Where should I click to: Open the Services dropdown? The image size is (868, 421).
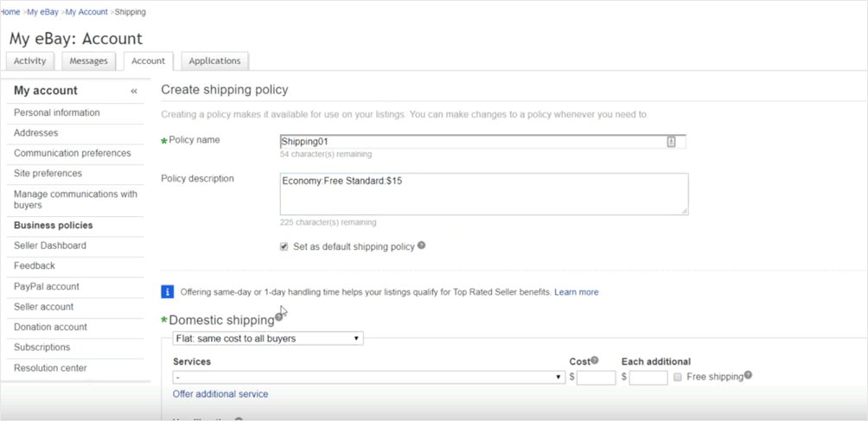pos(368,377)
